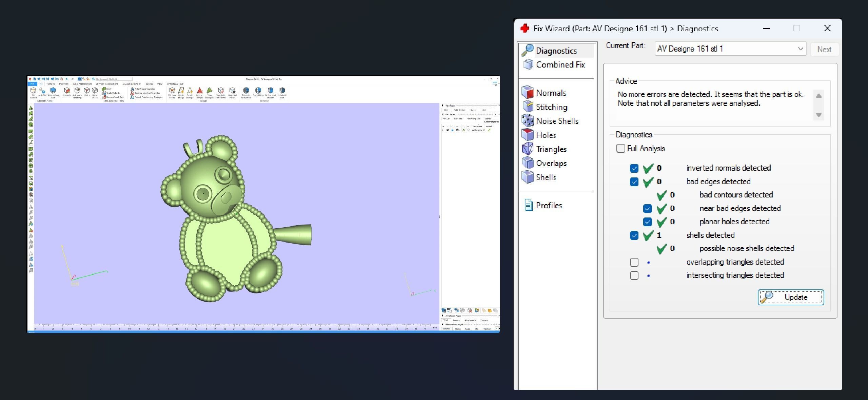The height and width of the screenshot is (400, 868).
Task: Expand the View Pages section
Action: coord(443,106)
